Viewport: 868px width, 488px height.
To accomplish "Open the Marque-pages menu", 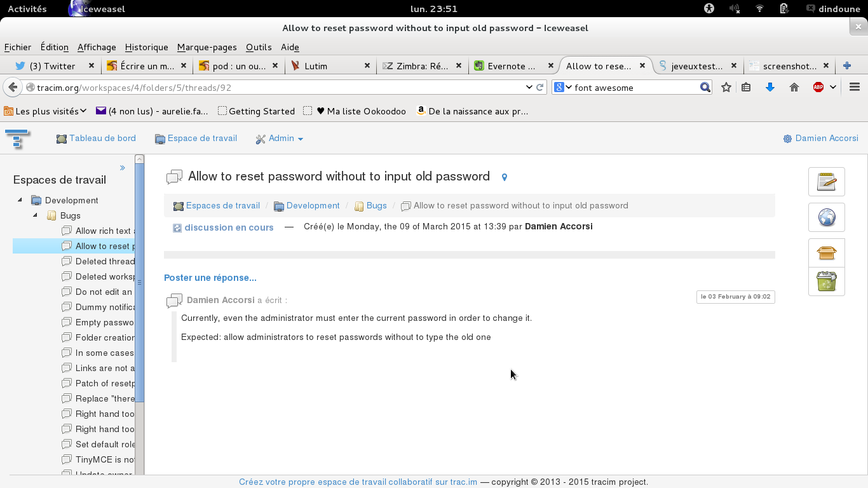I will pyautogui.click(x=207, y=47).
